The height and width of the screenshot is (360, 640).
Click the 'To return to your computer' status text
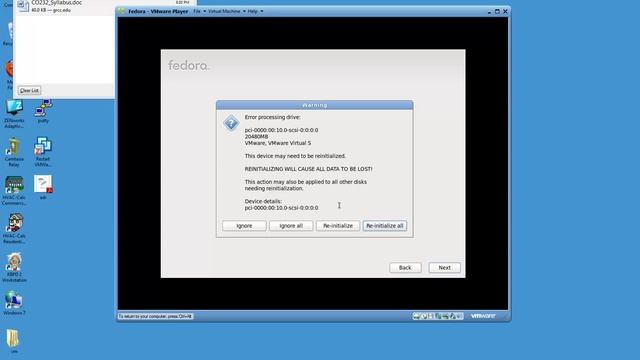pos(155,316)
